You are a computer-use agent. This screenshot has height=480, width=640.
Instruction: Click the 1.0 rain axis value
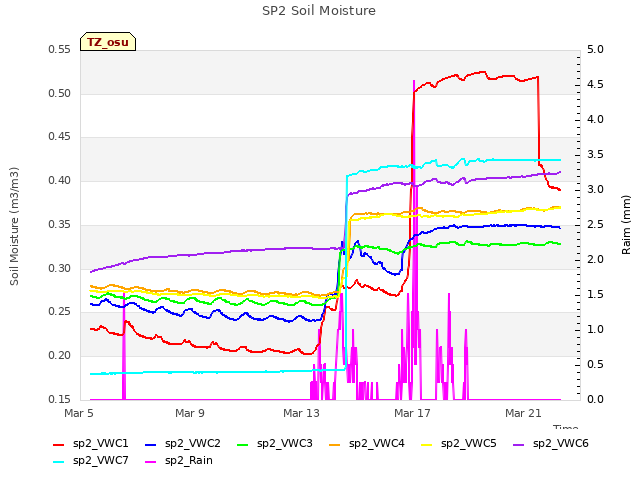[x=595, y=329]
